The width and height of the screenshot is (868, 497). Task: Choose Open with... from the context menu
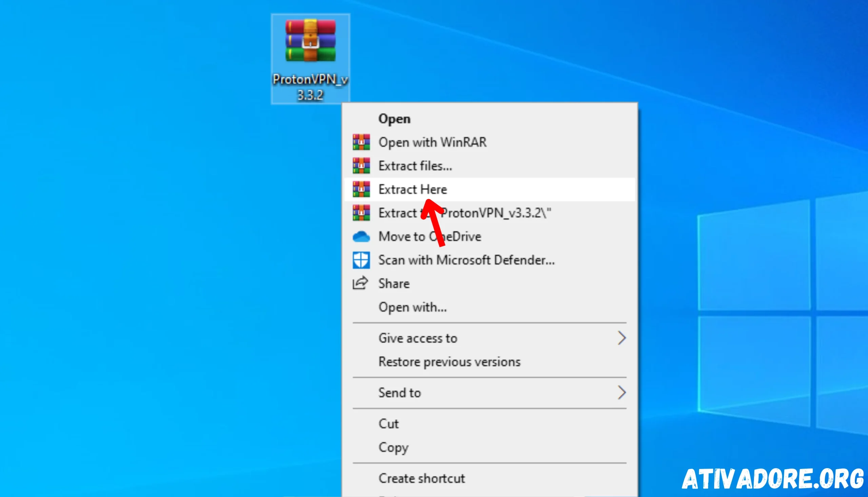(x=489, y=307)
